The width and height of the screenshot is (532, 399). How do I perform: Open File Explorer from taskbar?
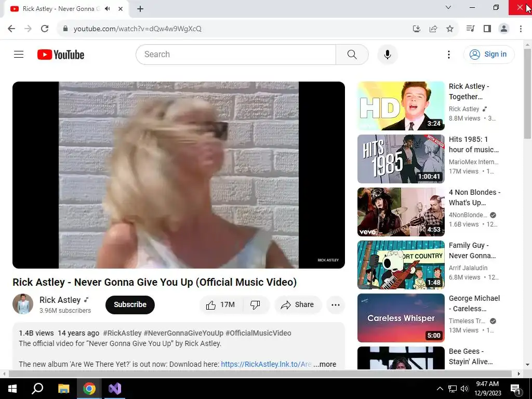[63, 389]
